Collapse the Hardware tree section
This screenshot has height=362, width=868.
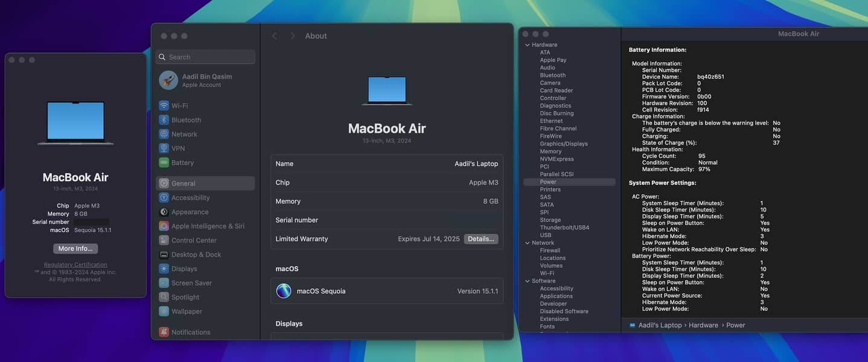tap(527, 45)
